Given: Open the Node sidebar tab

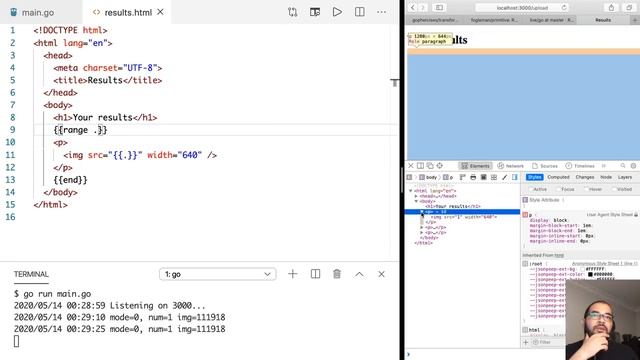Looking at the screenshot, I should tap(606, 177).
